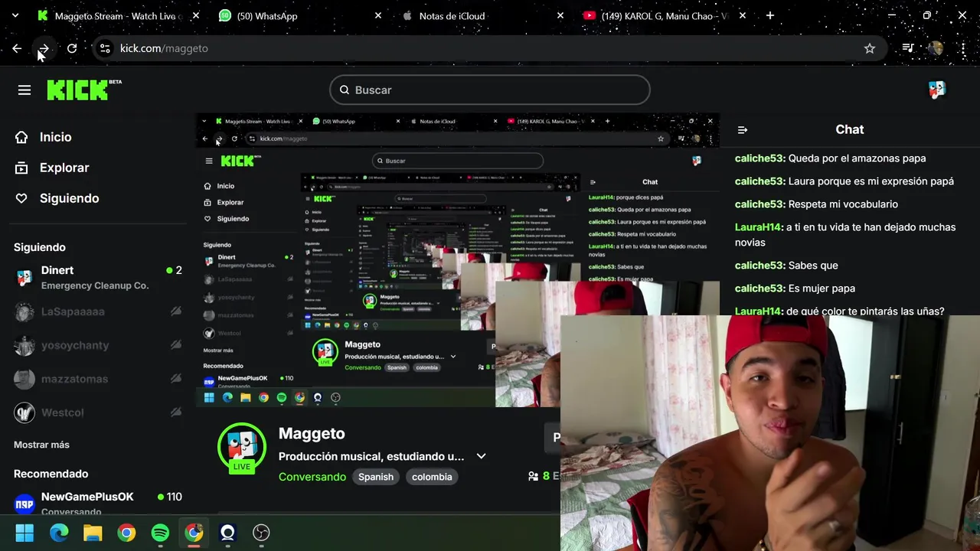
Task: Open the user profile avatar menu
Action: (937, 90)
